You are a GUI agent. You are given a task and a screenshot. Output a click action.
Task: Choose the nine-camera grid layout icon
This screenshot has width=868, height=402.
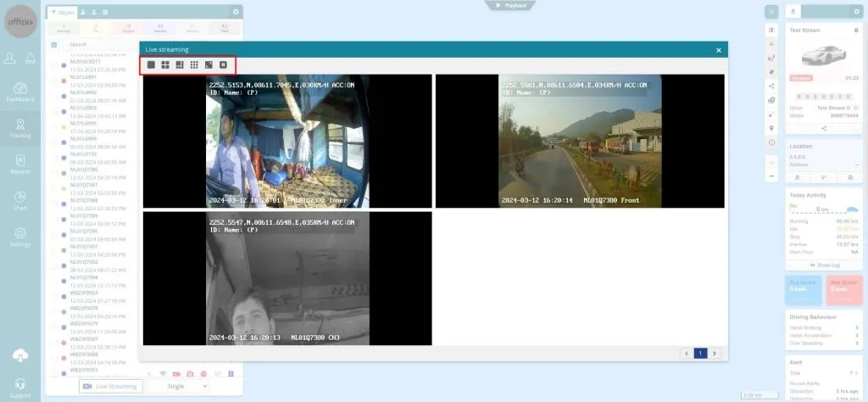pyautogui.click(x=194, y=64)
